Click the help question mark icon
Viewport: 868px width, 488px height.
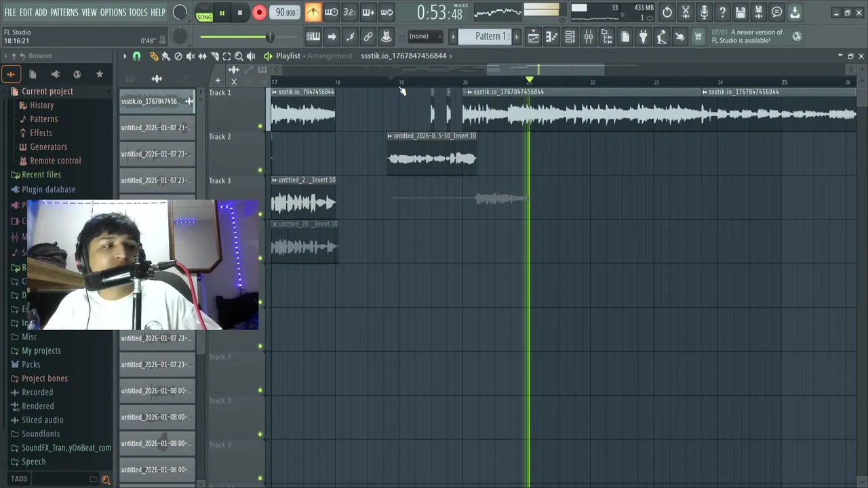[722, 12]
